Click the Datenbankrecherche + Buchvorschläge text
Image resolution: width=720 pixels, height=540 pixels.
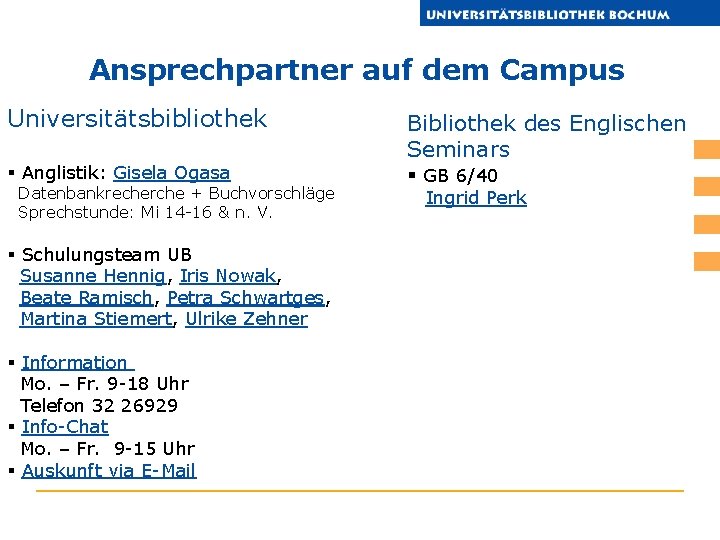tap(176, 193)
